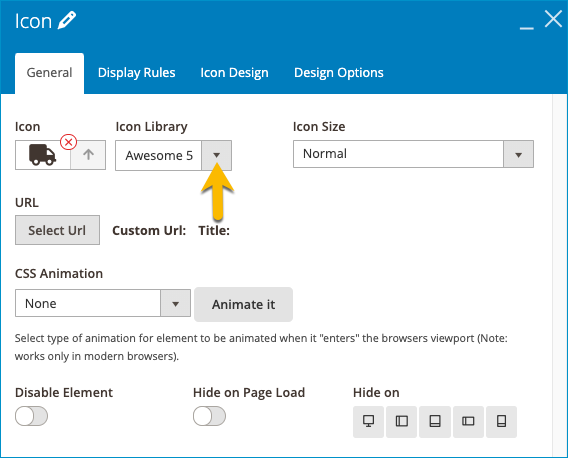The height and width of the screenshot is (458, 568).
Task: Click the upload arrow next to truck icon
Action: pyautogui.click(x=88, y=155)
